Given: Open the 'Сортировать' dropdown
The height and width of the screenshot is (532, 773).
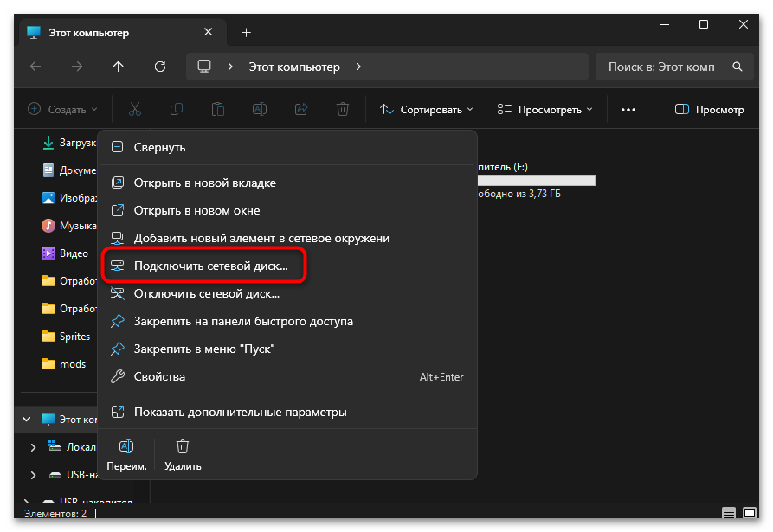Looking at the screenshot, I should pyautogui.click(x=427, y=109).
